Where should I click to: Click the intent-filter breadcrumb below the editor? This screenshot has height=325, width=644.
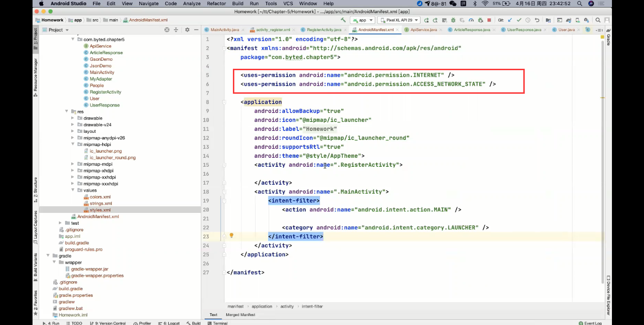[x=311, y=306]
